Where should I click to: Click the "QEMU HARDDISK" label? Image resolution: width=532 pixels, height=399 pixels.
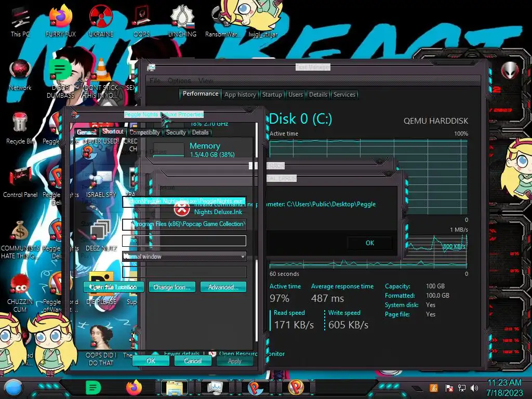436,121
